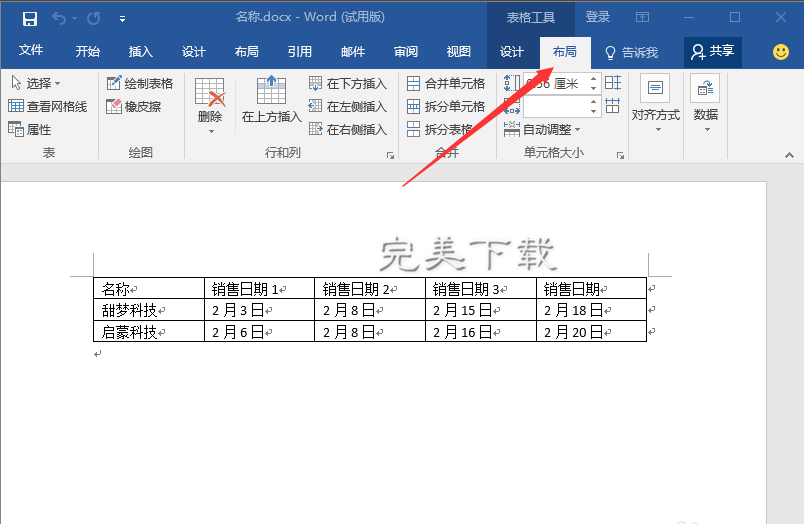Click the 销售日期 1 header cell
Screen dimensions: 804x524
tap(259, 289)
